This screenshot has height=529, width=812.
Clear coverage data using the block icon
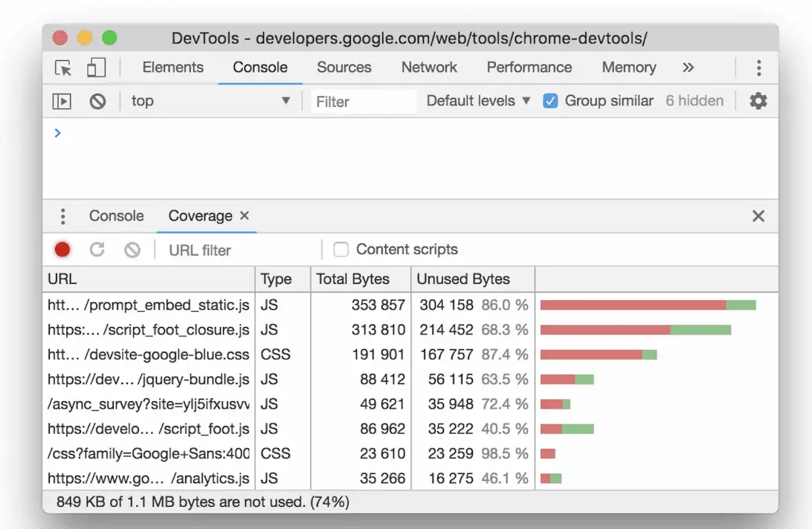click(x=132, y=250)
